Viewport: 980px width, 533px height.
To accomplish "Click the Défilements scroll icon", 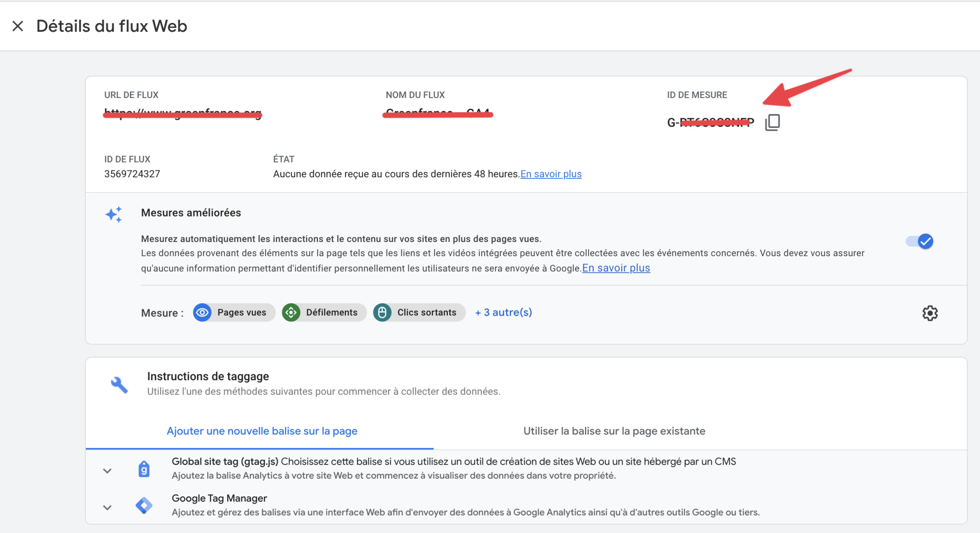I will (x=291, y=313).
